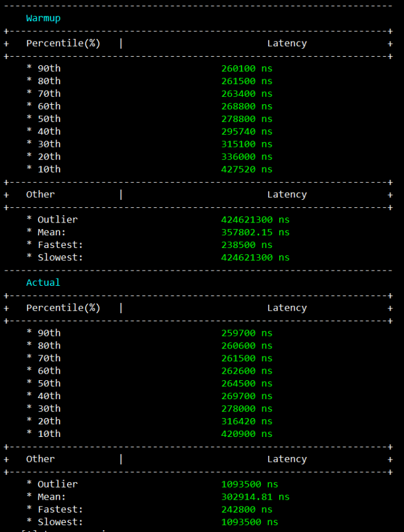
Task: Click the latency value "263400 ns"
Action: click(247, 94)
